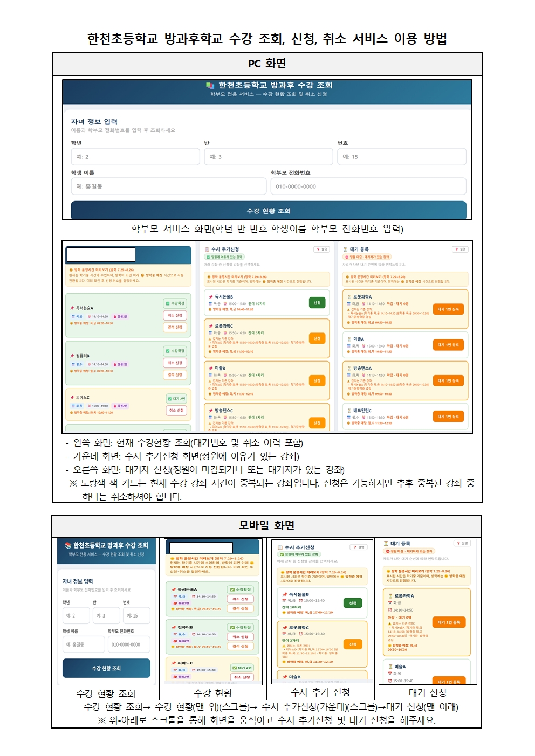
Task: Open 설명 help in mobile 수시 추가신청 screen
Action: [359, 547]
